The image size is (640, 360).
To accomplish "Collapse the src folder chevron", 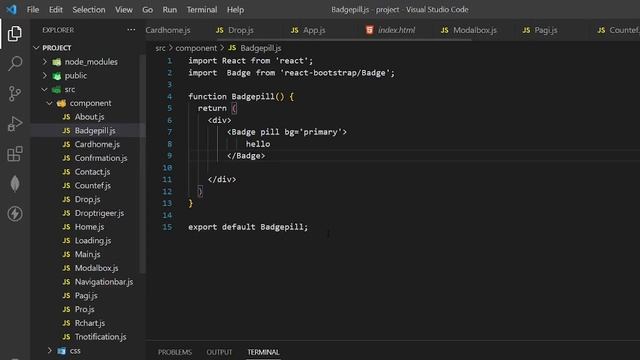I will click(x=44, y=89).
